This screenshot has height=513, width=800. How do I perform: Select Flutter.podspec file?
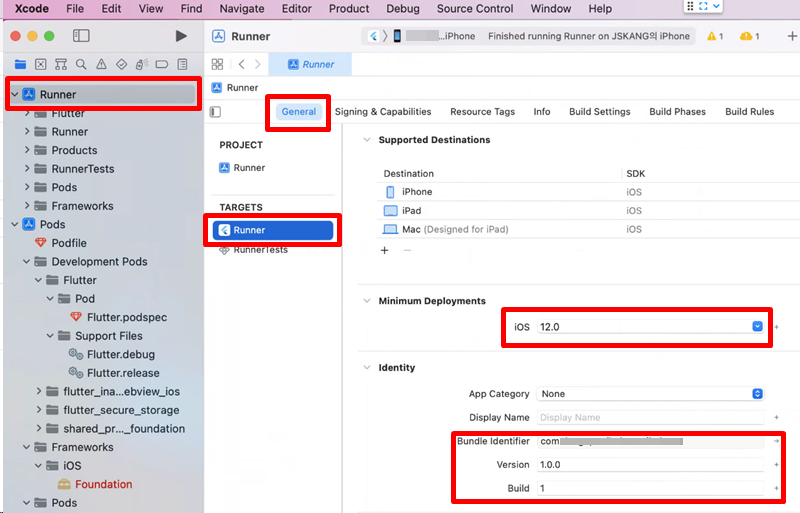pos(127,317)
